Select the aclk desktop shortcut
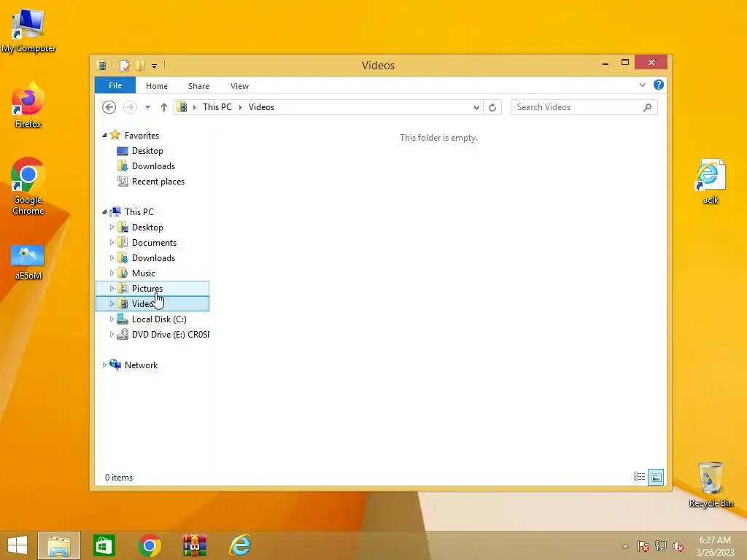The height and width of the screenshot is (560, 747). pyautogui.click(x=711, y=182)
